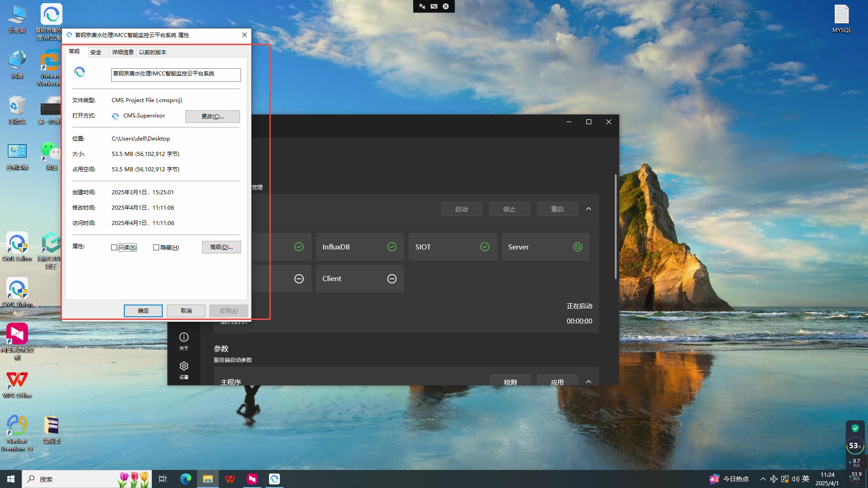Switch to 以前的版本 tab
Viewport: 868px width, 488px height.
pyautogui.click(x=153, y=52)
